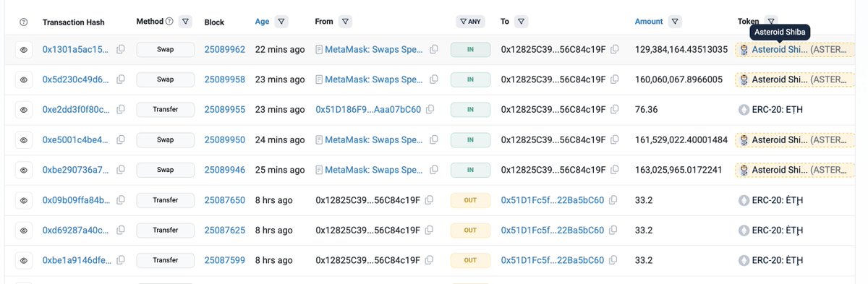The height and width of the screenshot is (284, 868).
Task: Open transaction 0xe2dd3f0f80c hash link
Action: [76, 110]
